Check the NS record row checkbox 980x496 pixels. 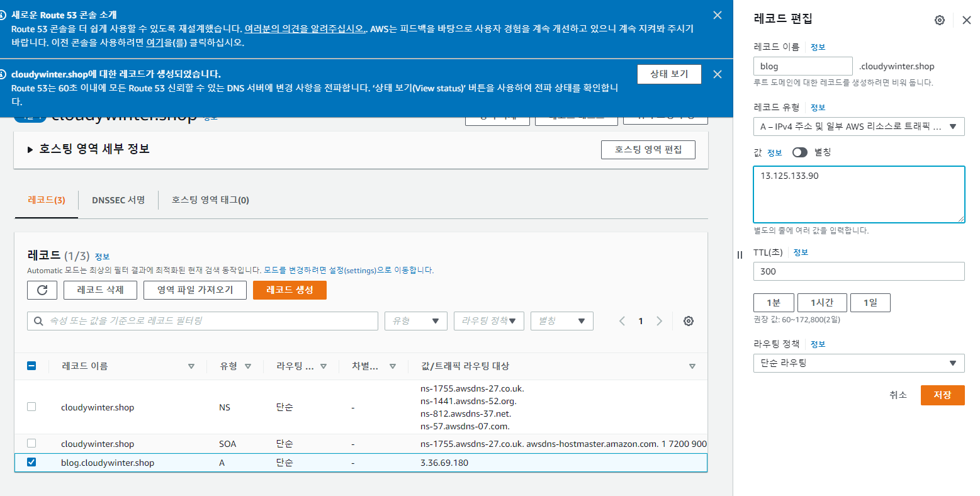coord(31,407)
